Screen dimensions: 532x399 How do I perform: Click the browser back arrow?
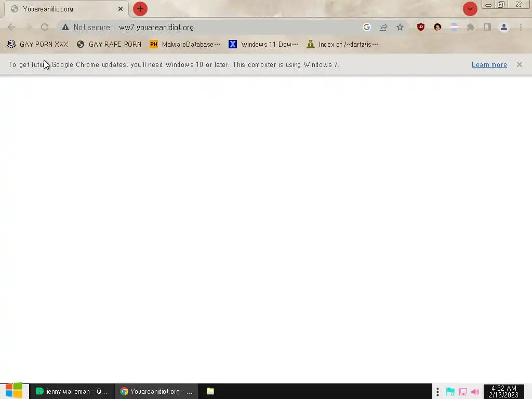coord(11,27)
